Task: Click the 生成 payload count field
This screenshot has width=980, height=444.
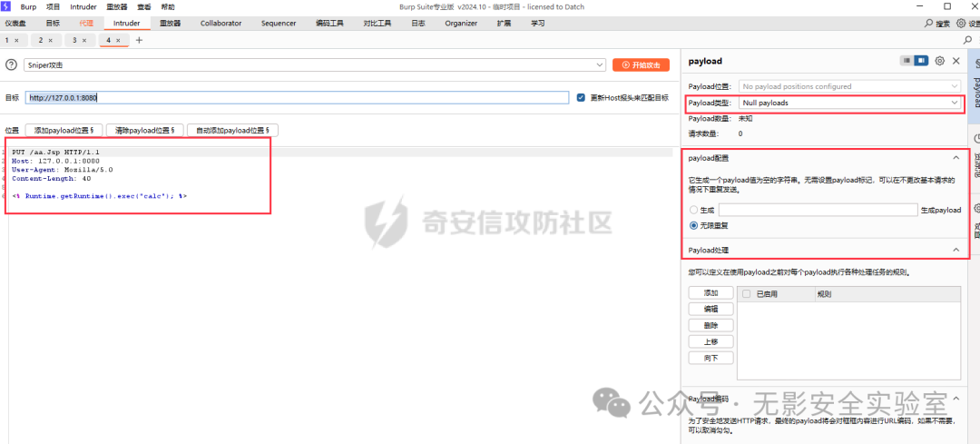Action: coord(818,210)
